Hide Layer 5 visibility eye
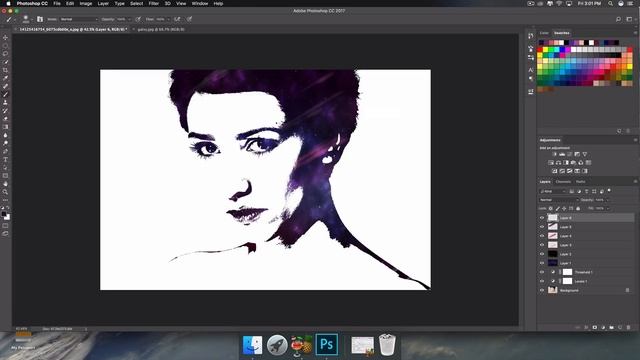Image resolution: width=640 pixels, height=360 pixels. (x=542, y=227)
